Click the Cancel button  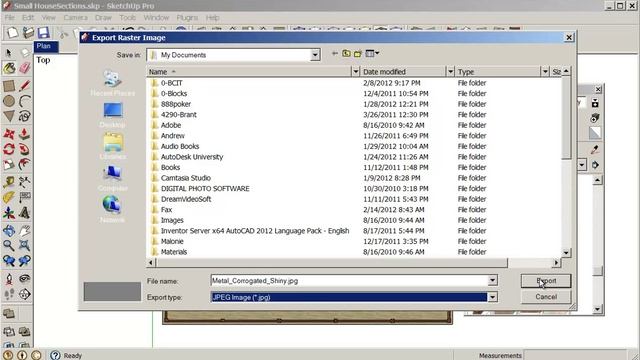pos(546,297)
